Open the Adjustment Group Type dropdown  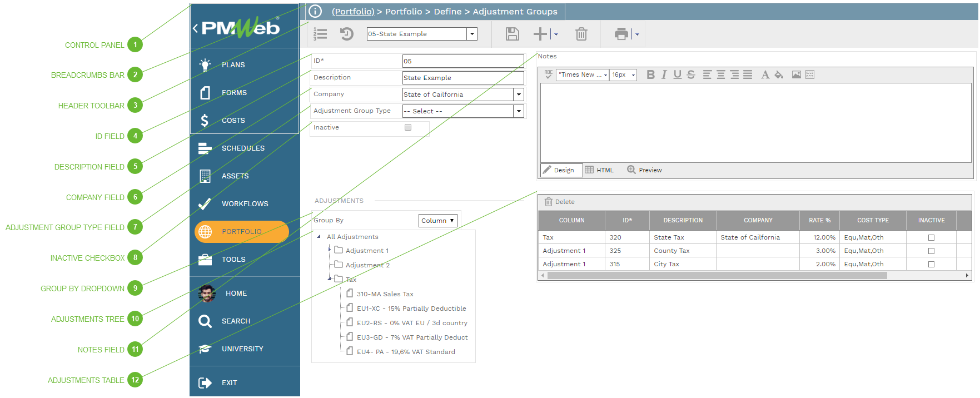click(519, 112)
